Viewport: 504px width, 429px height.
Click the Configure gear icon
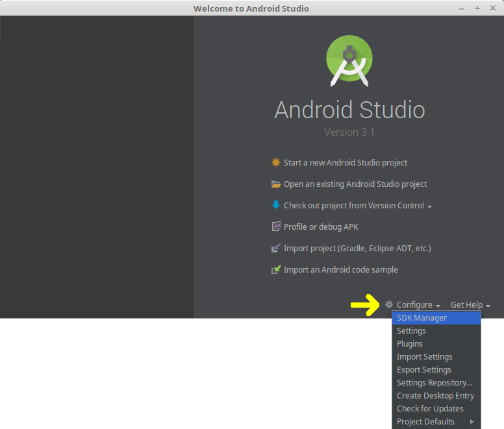(x=389, y=304)
